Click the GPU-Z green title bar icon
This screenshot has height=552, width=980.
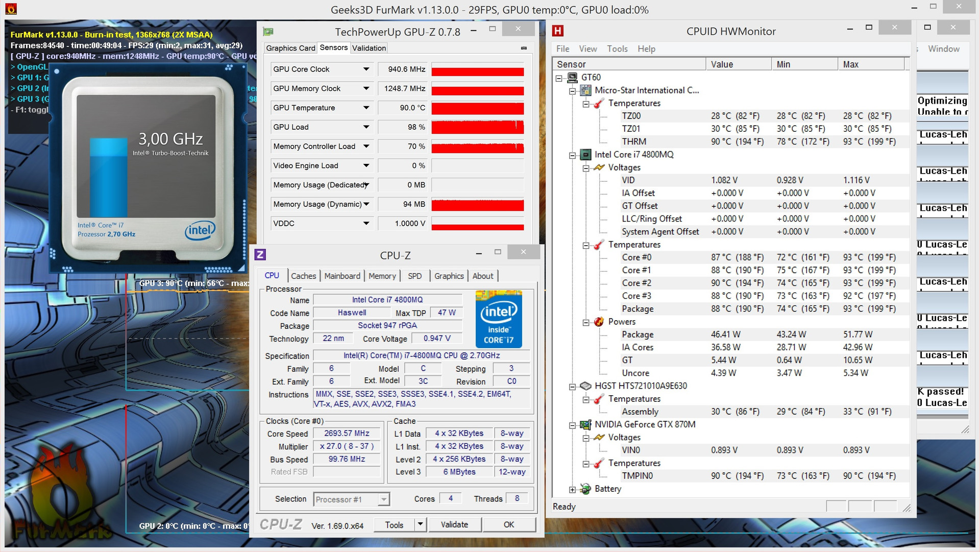[x=268, y=32]
